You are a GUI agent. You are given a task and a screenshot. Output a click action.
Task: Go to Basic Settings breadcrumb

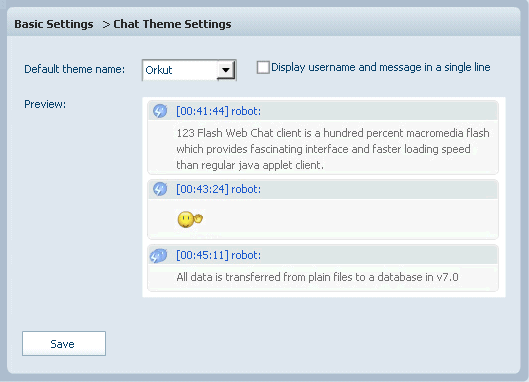click(x=54, y=24)
